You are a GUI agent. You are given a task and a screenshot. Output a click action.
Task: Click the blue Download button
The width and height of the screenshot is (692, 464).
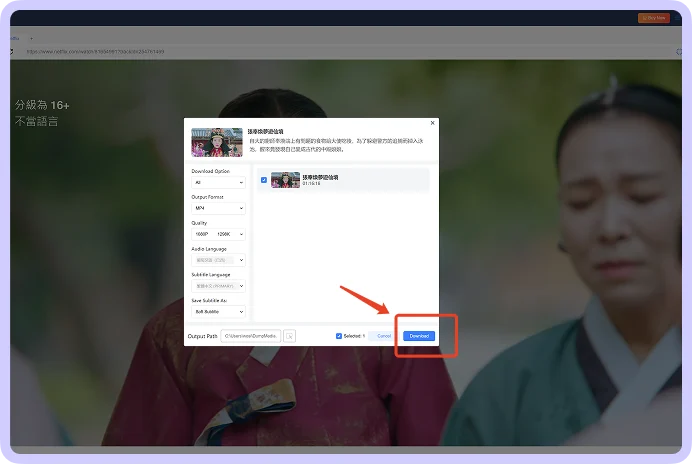tap(419, 336)
